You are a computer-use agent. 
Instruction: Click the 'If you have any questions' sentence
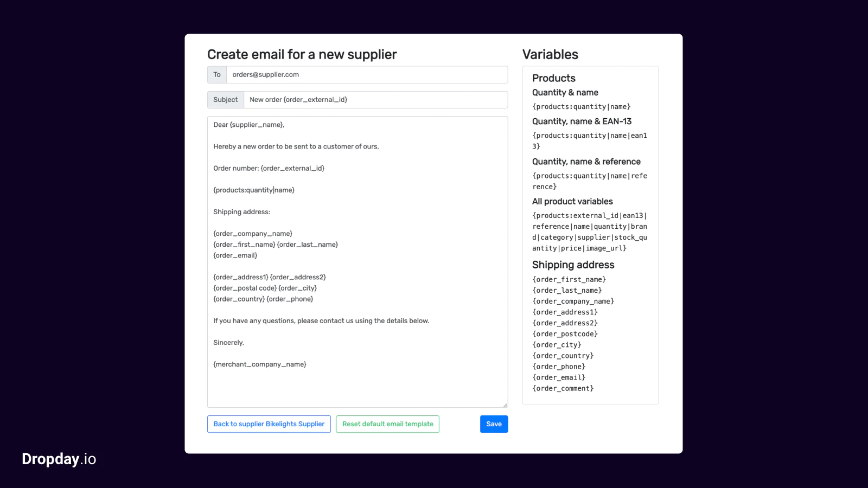321,321
